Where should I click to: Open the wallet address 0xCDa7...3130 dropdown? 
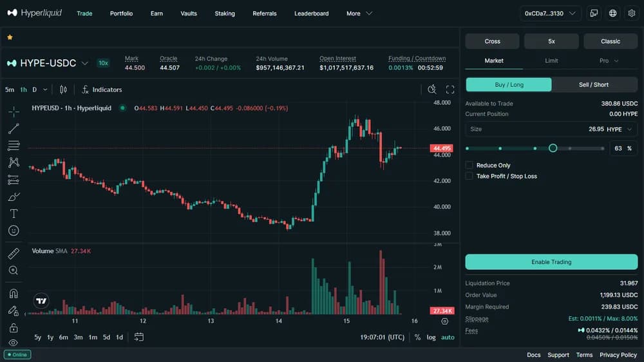point(550,14)
